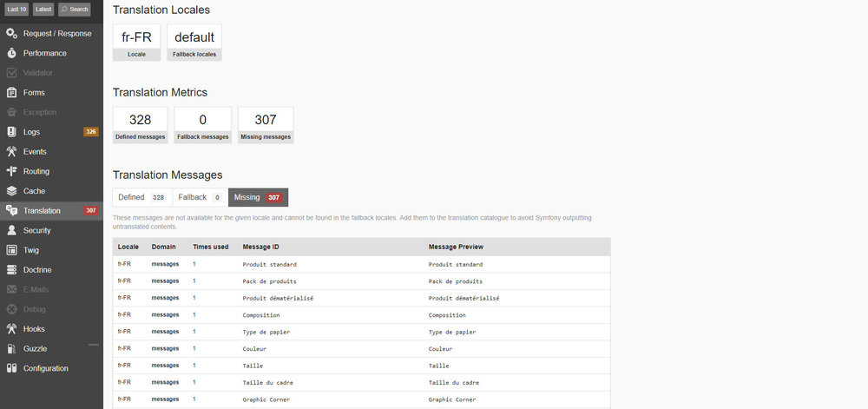Click the 326 badge beside Logs
This screenshot has height=409, width=868.
91,132
